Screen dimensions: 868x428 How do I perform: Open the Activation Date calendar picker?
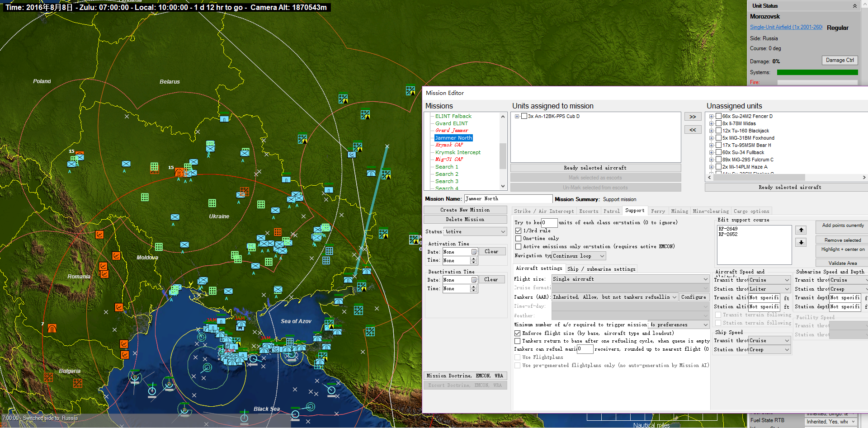tap(474, 252)
